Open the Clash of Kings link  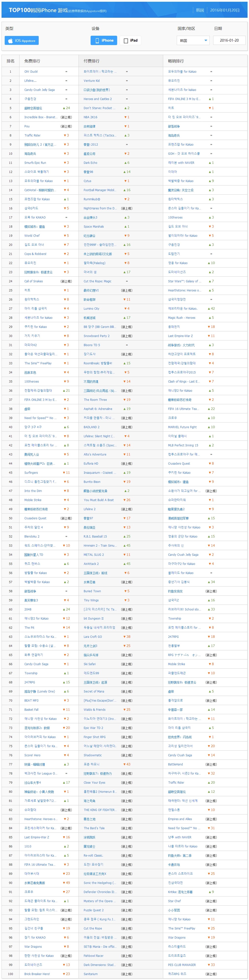pyautogui.click(x=184, y=382)
